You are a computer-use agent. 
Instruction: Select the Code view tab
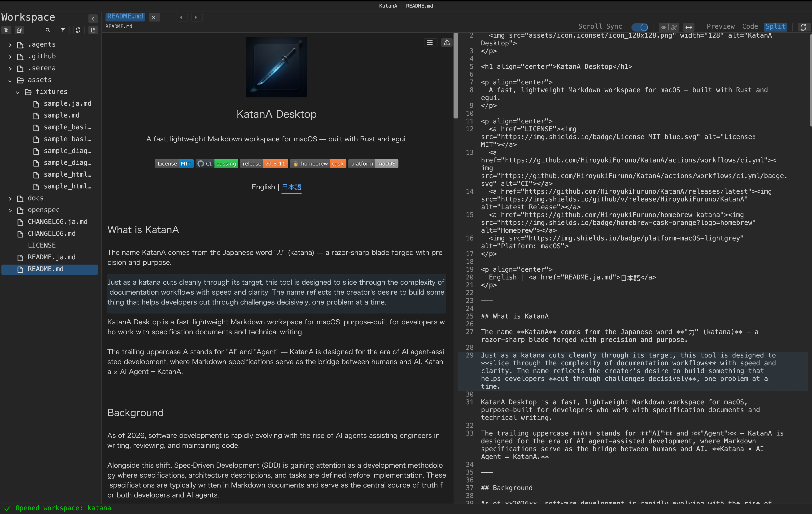tap(750, 26)
